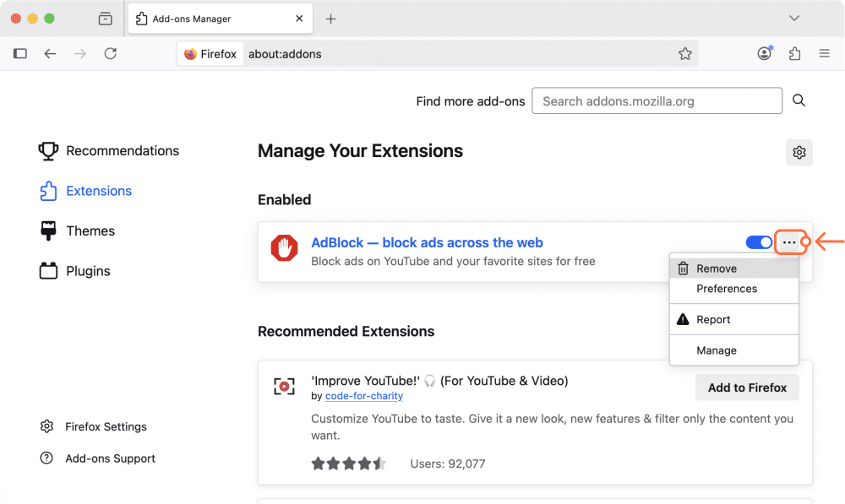This screenshot has height=504, width=845.
Task: Select Remove from the context menu
Action: 717,268
